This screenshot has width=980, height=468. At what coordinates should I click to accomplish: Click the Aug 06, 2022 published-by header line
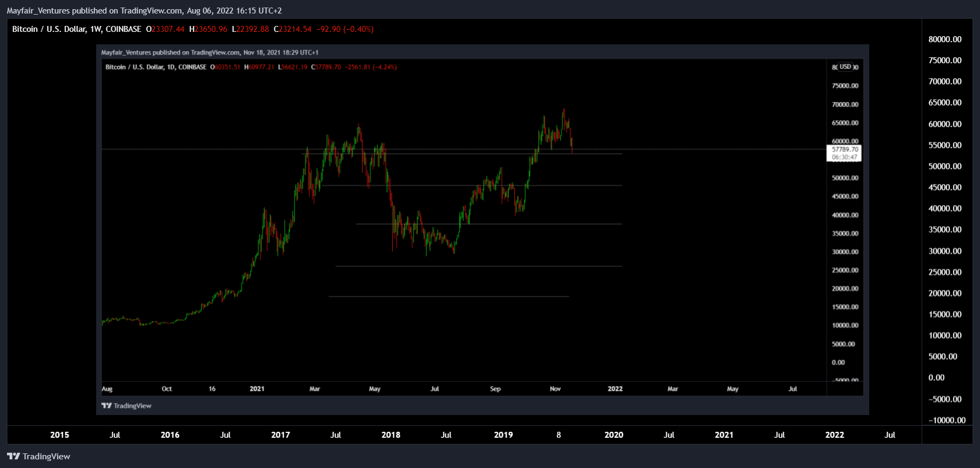(144, 11)
